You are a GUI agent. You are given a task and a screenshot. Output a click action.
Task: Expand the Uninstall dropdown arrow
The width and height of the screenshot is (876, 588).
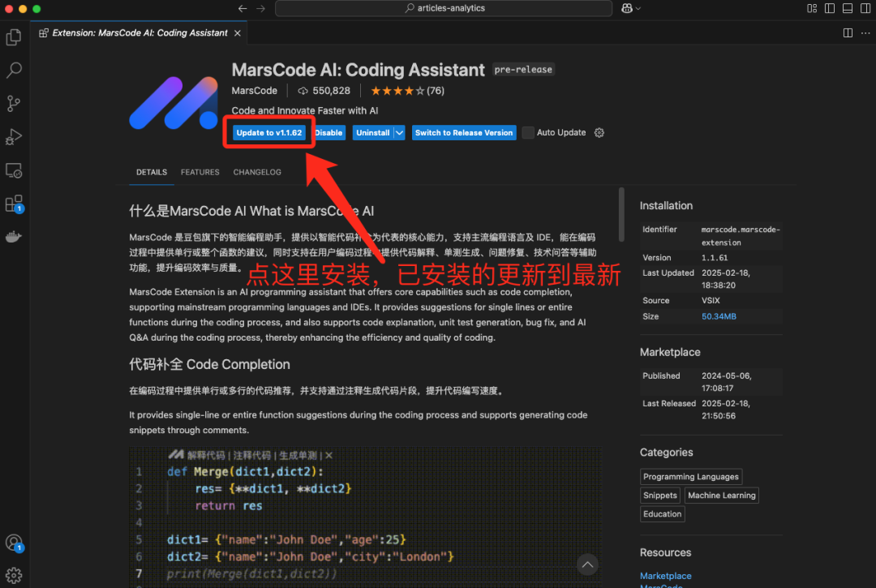399,133
